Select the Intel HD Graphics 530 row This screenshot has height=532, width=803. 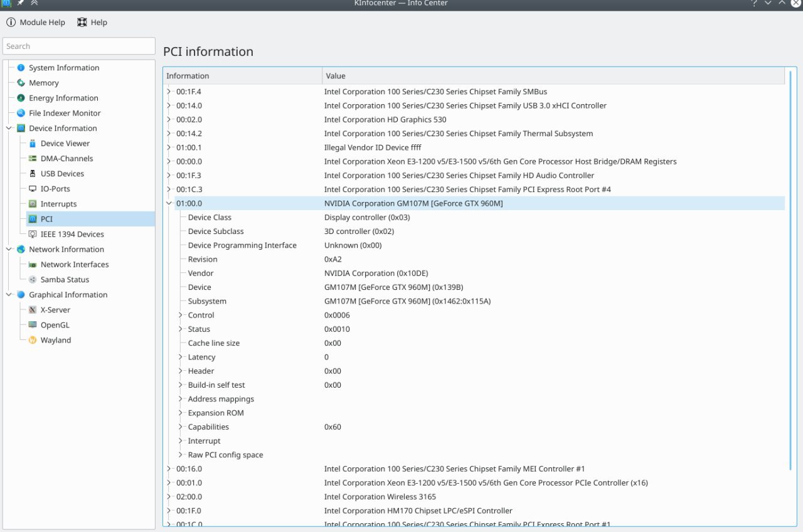[474, 119]
